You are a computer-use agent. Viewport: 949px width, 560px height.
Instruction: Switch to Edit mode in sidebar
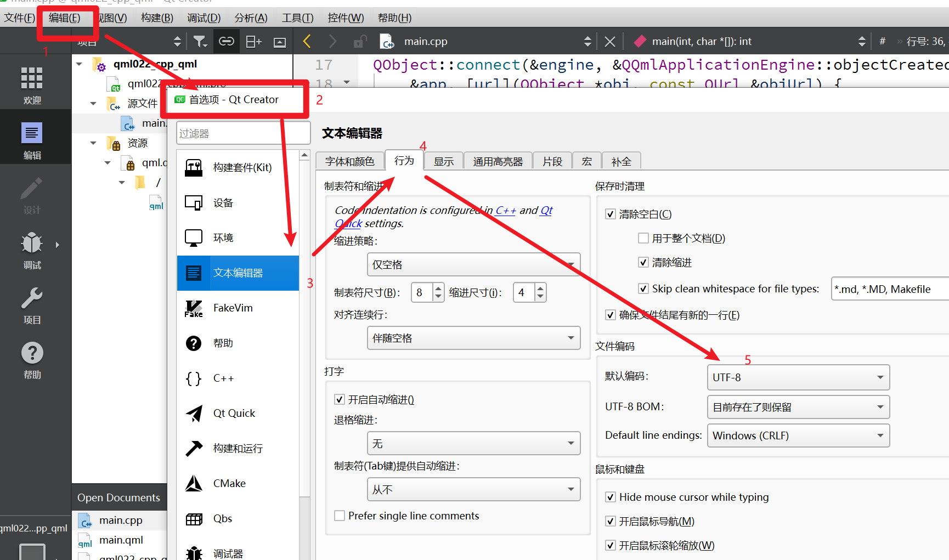(x=32, y=140)
